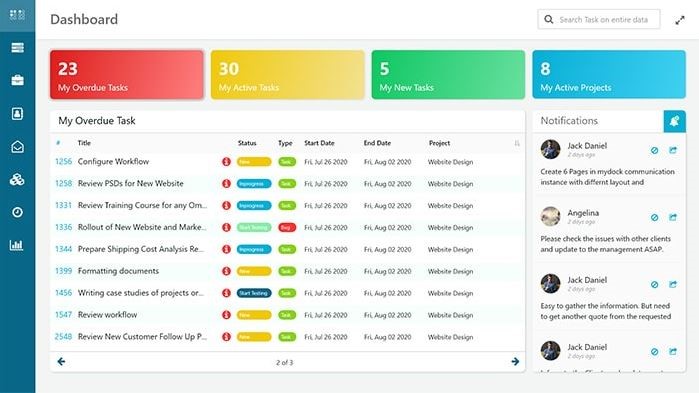Open the bar chart reports icon in sidebar
Image resolution: width=699 pixels, height=393 pixels.
coord(17,245)
